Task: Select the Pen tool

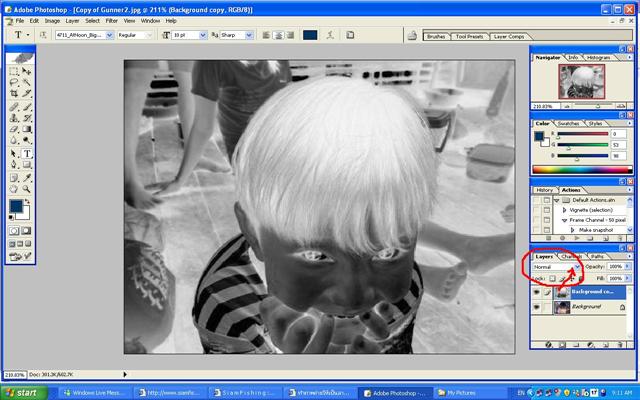Action: (14, 164)
